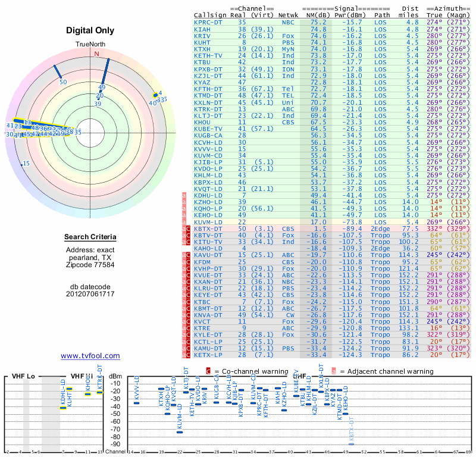This screenshot has height=457, width=476.
Task: Select KFTH-DT callsign in the table
Action: (x=208, y=89)
